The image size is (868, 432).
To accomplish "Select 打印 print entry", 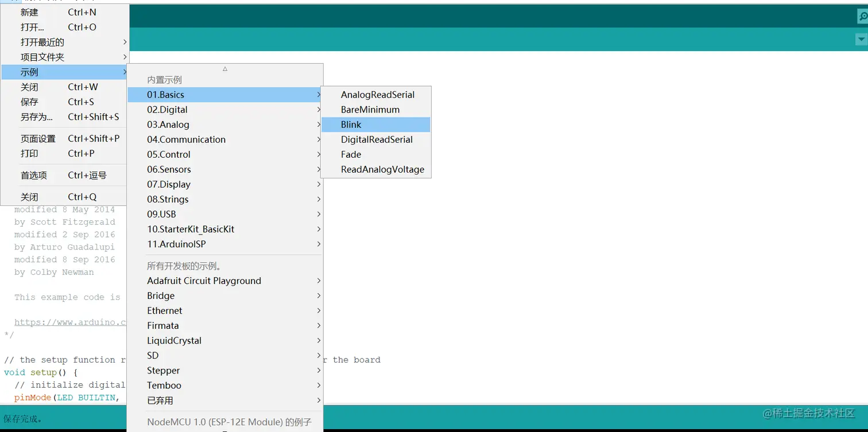I will click(64, 153).
